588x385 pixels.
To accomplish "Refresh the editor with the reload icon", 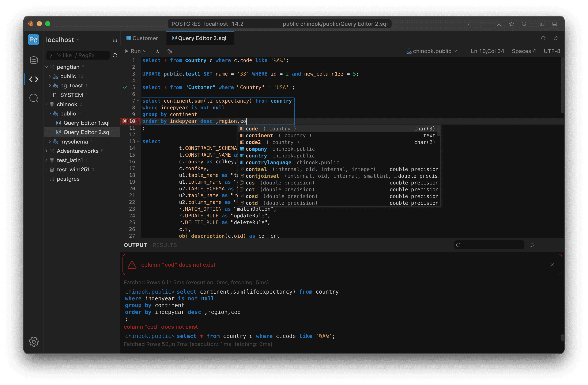I will (543, 38).
